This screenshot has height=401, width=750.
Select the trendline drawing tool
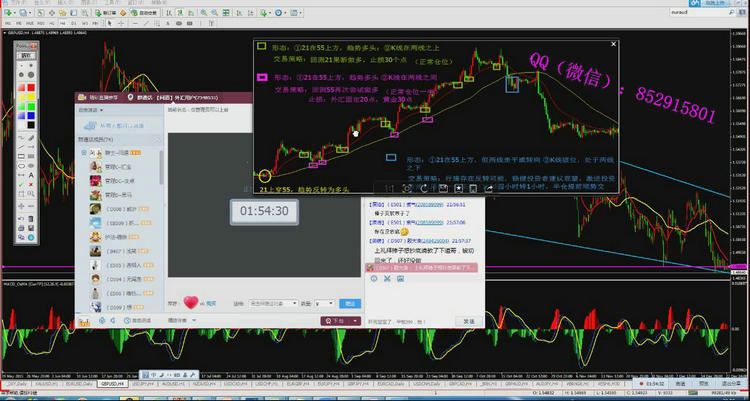(146, 23)
